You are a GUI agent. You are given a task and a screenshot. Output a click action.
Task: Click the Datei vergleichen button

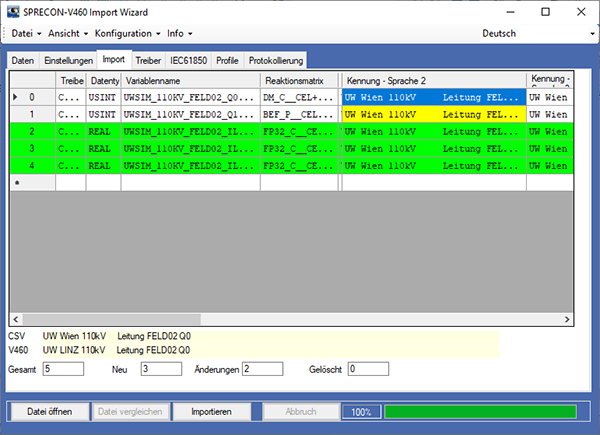pos(130,412)
